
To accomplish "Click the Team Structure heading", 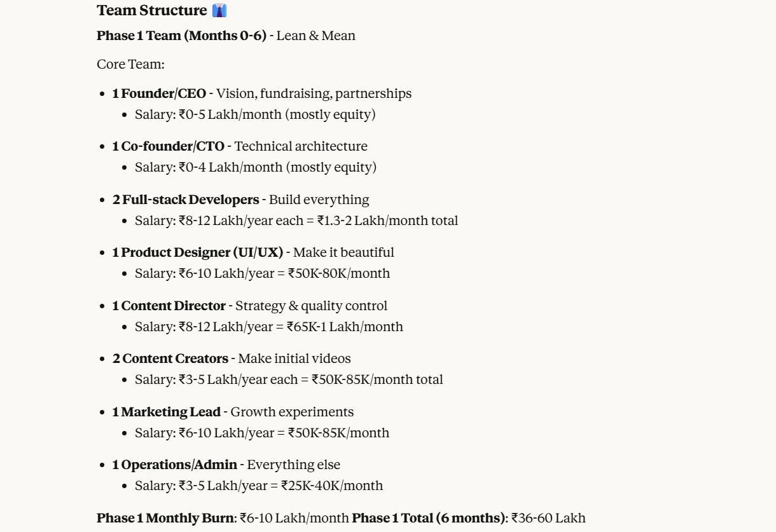I will [x=151, y=11].
